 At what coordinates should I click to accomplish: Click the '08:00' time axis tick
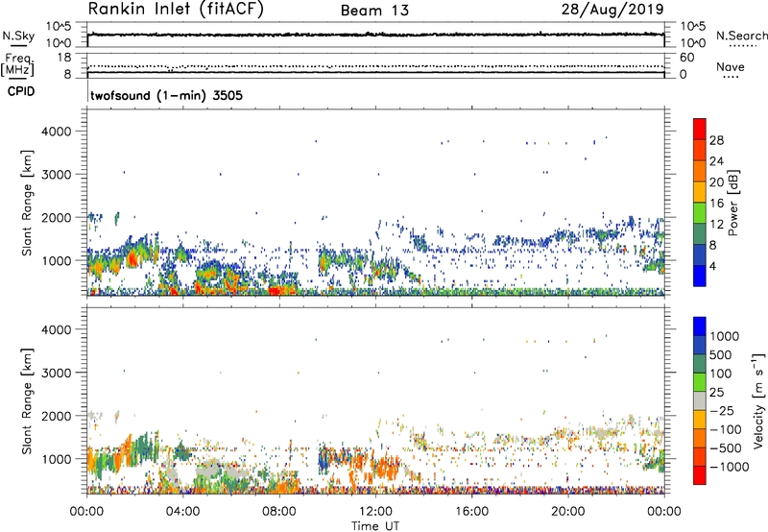coord(279,512)
